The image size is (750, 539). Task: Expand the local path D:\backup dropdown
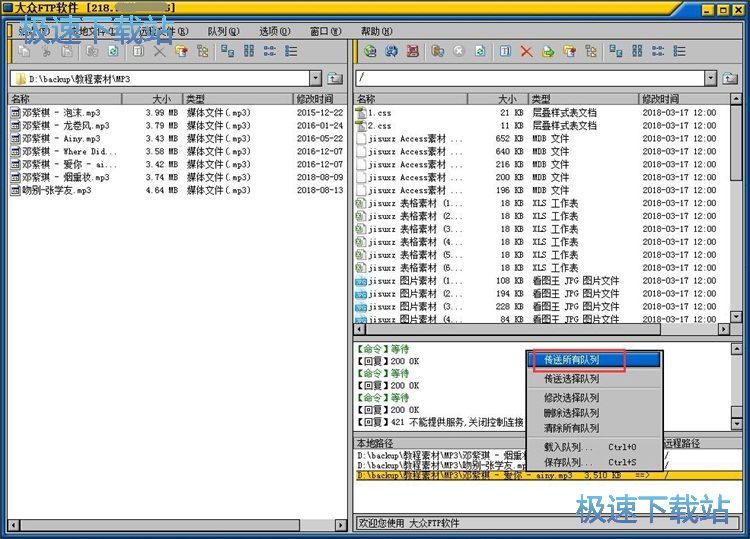click(x=315, y=78)
